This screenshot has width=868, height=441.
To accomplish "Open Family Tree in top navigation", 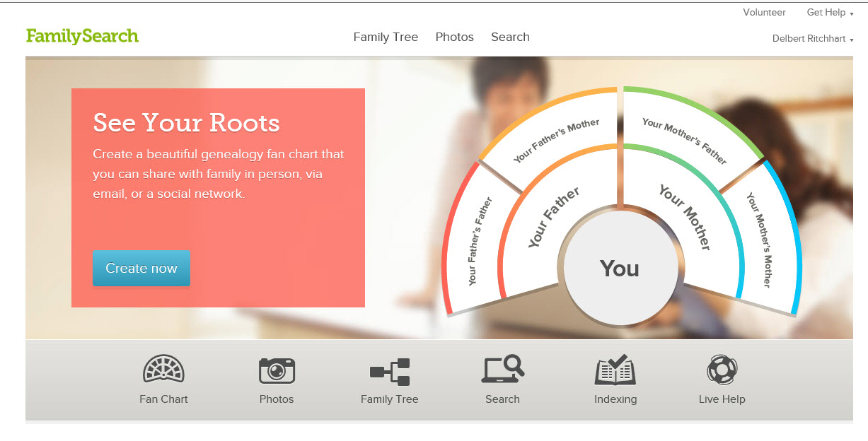I will 386,37.
